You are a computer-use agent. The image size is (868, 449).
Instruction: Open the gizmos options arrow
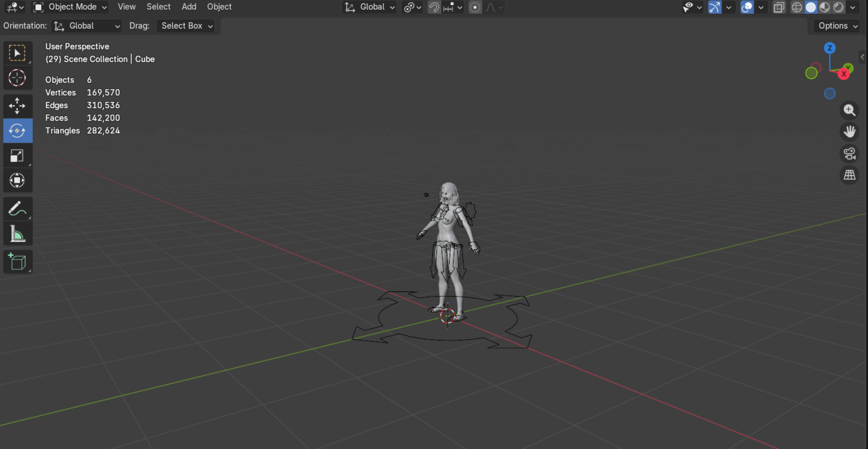pos(728,7)
